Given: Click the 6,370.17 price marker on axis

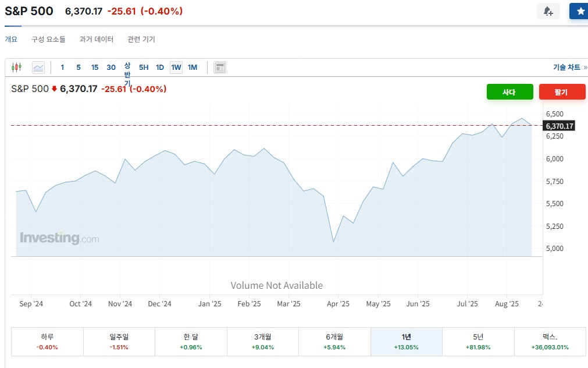Looking at the screenshot, I should [x=560, y=126].
